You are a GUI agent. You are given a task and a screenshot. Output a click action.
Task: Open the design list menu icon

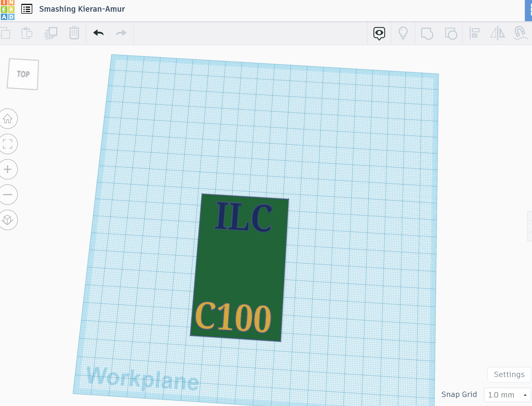(27, 9)
